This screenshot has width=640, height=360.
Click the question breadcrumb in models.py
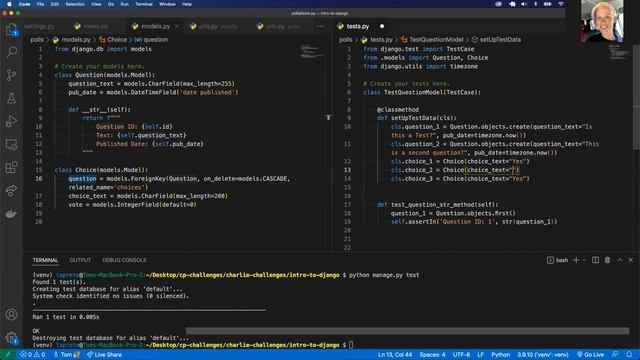pyautogui.click(x=151, y=40)
